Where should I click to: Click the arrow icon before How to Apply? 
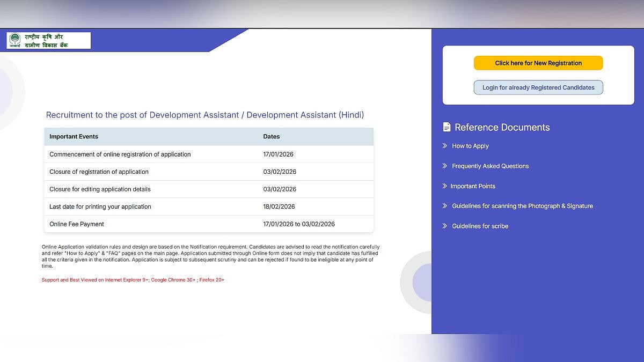click(445, 145)
